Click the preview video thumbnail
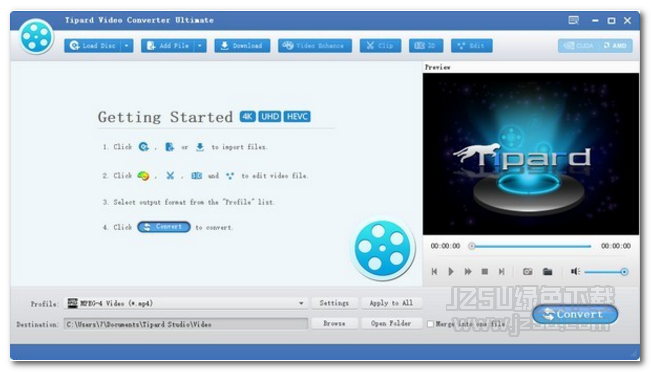651x372 pixels. coord(531,154)
